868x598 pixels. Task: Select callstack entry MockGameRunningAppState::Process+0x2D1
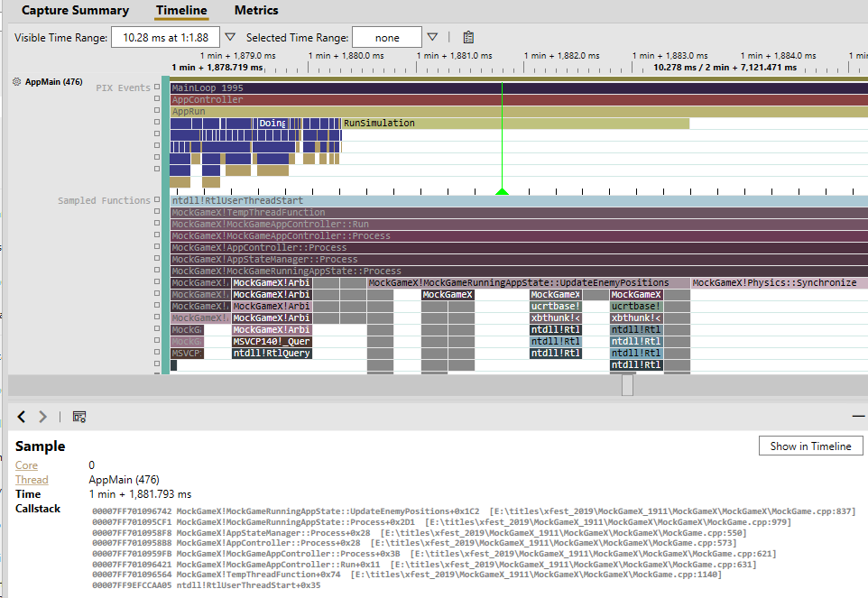441,522
